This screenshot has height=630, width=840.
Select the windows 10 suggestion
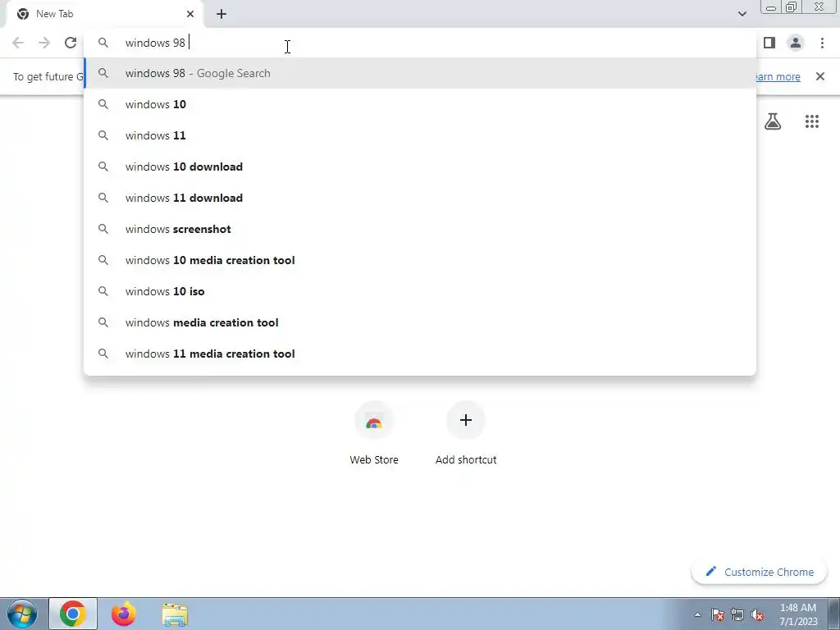420,104
